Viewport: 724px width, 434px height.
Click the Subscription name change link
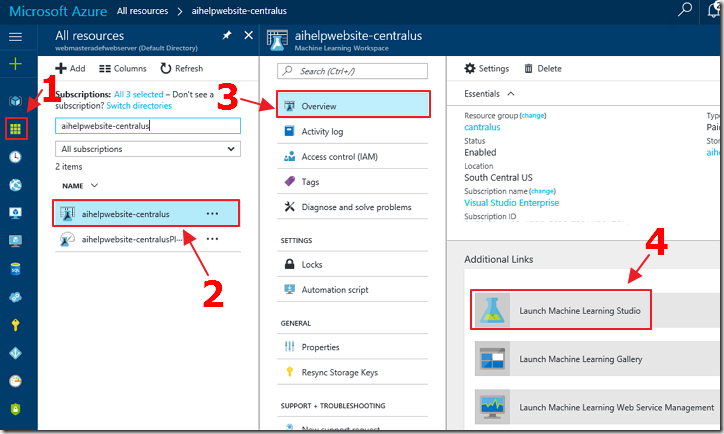[543, 191]
